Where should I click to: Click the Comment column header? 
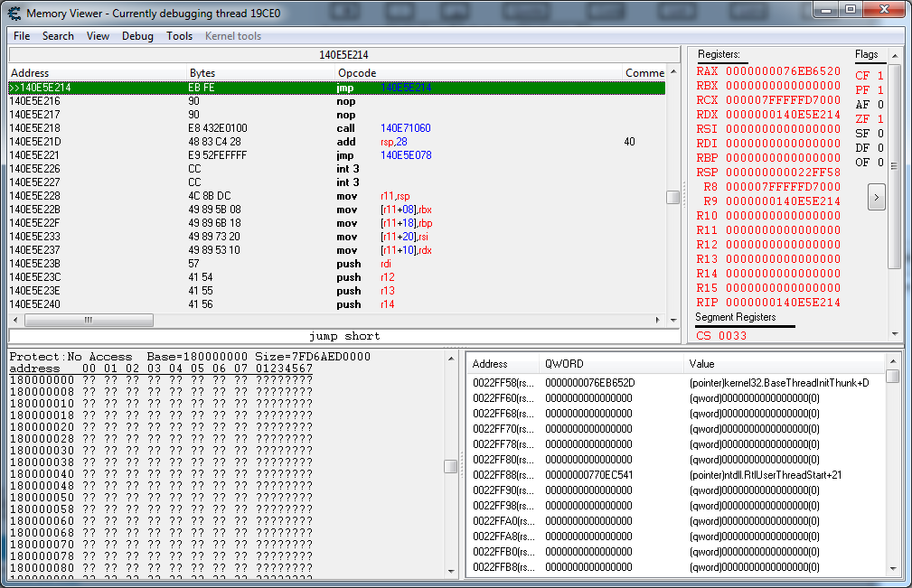[x=644, y=73]
